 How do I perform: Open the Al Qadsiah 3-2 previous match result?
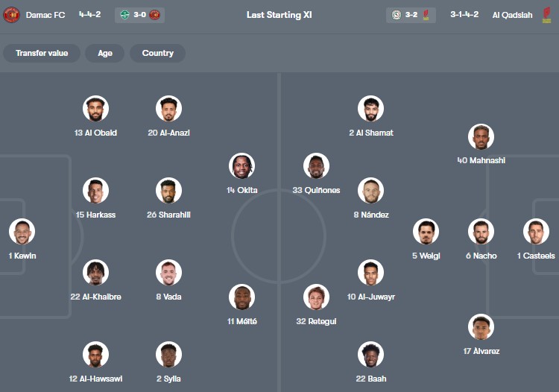tap(411, 15)
